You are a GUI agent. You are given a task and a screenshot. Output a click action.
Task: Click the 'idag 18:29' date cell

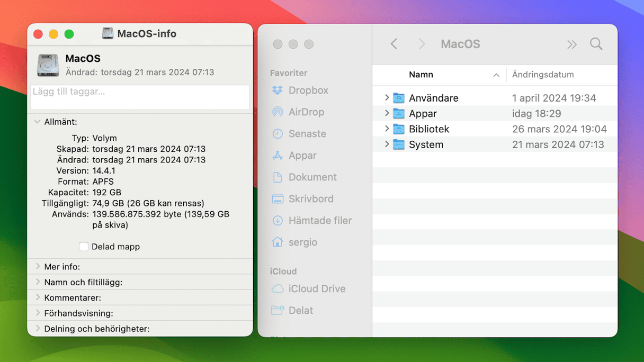tap(536, 113)
